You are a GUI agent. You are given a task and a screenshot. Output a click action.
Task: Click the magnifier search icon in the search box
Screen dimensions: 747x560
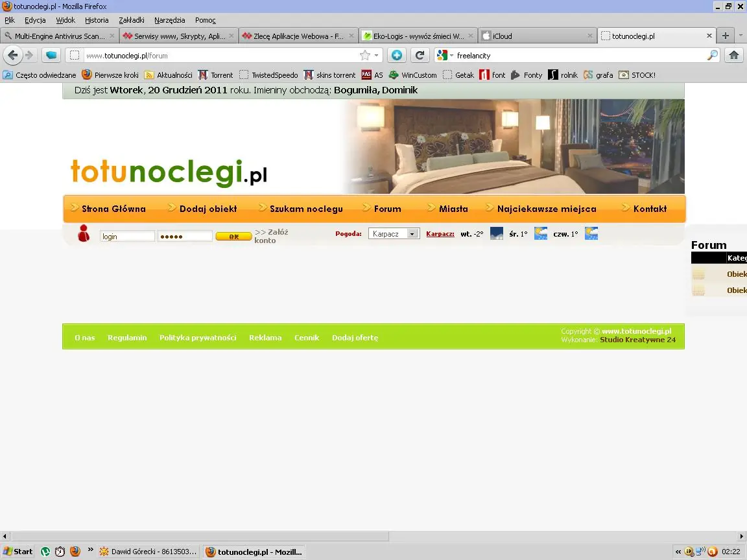(712, 55)
